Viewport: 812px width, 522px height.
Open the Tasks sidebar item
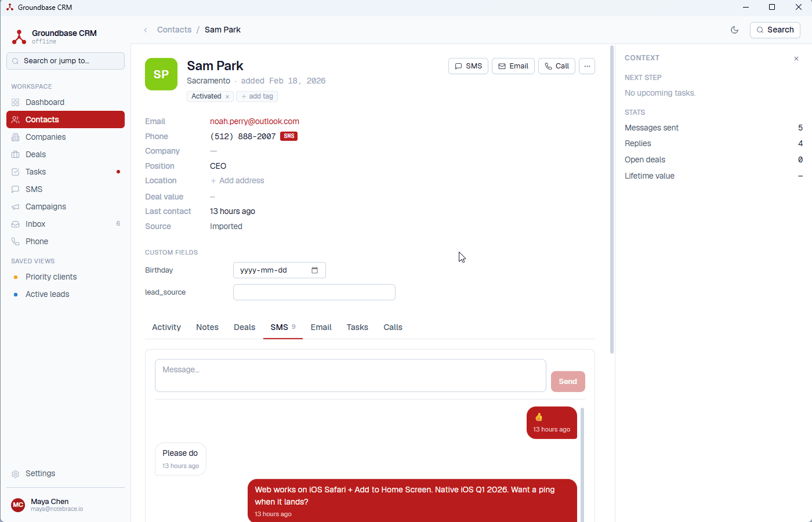point(66,172)
